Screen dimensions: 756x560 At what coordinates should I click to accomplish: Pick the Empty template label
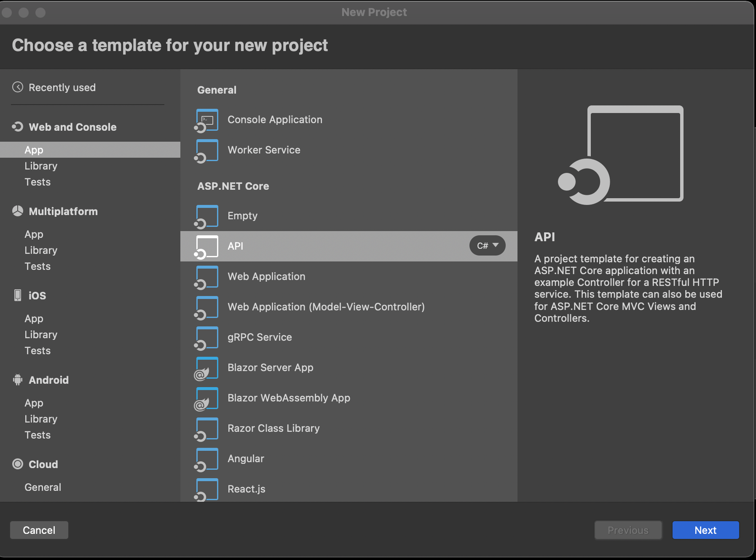(x=242, y=216)
